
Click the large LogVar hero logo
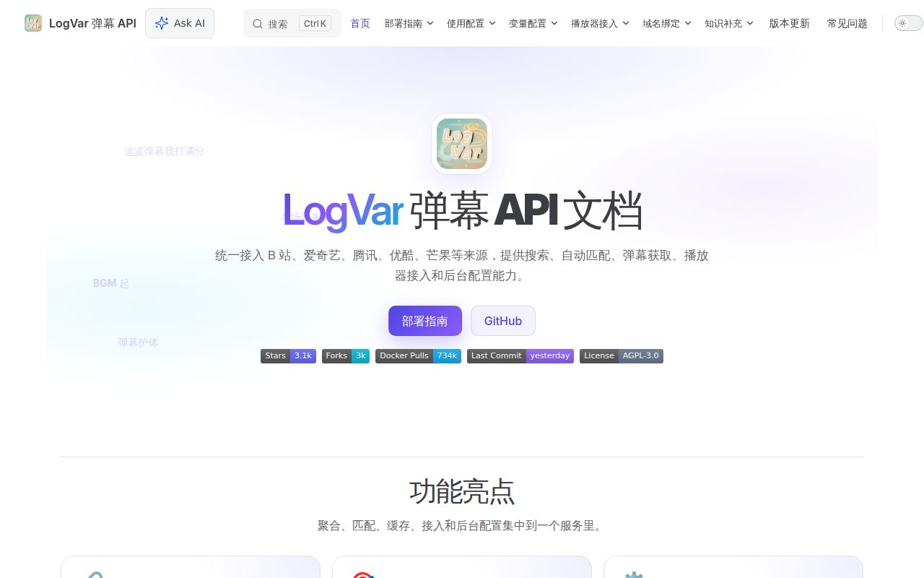462,144
